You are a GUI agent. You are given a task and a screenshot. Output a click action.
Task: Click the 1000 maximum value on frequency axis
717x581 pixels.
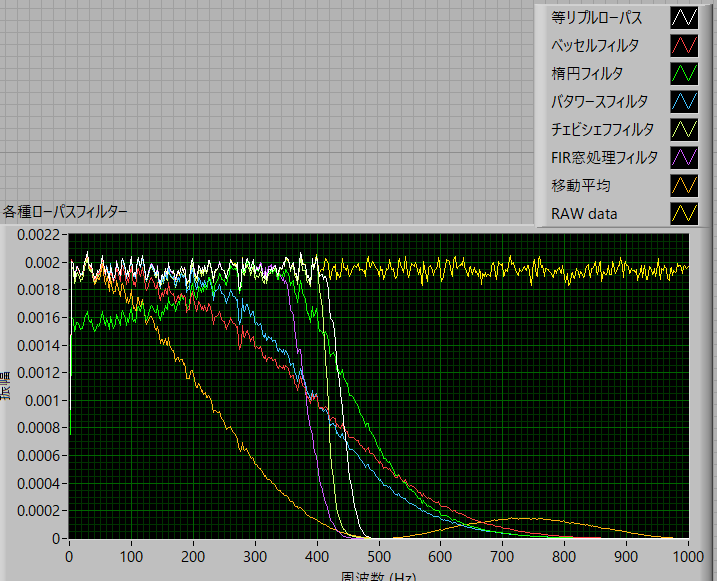pyautogui.click(x=686, y=555)
